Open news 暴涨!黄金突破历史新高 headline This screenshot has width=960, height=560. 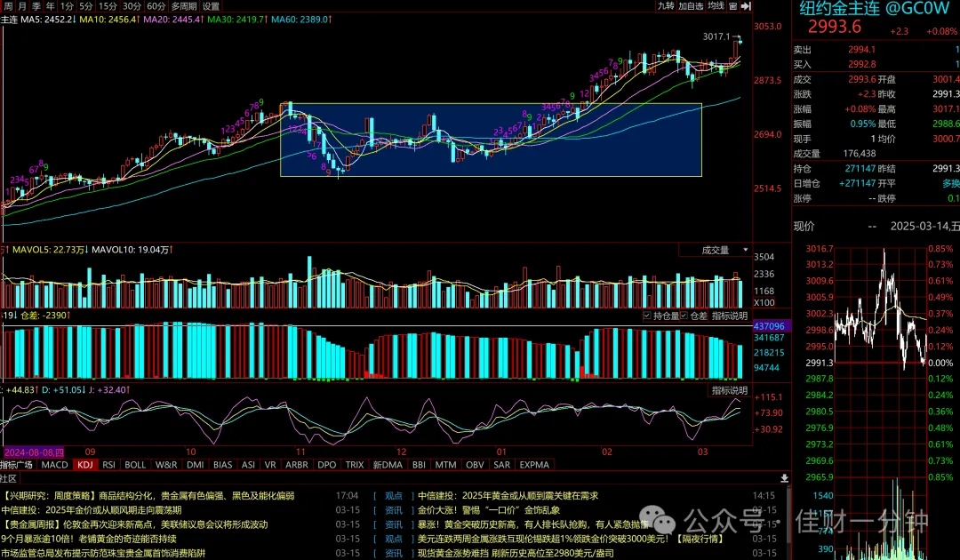[x=532, y=524]
